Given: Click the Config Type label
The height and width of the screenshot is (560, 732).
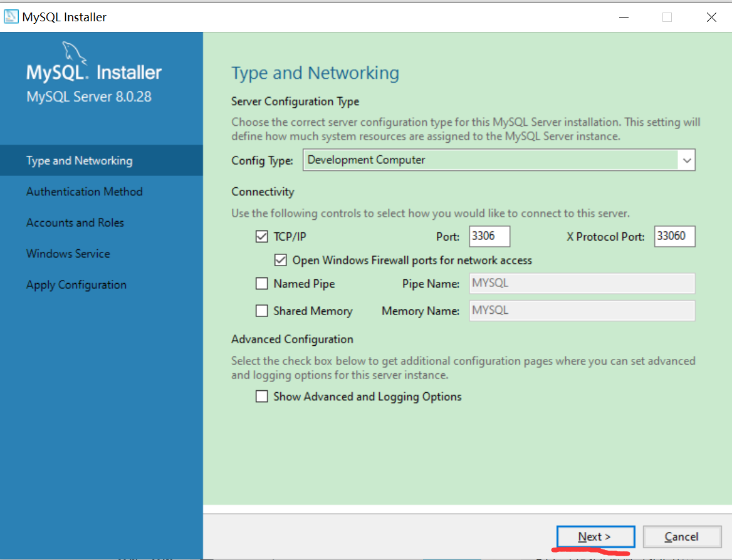Looking at the screenshot, I should click(263, 160).
